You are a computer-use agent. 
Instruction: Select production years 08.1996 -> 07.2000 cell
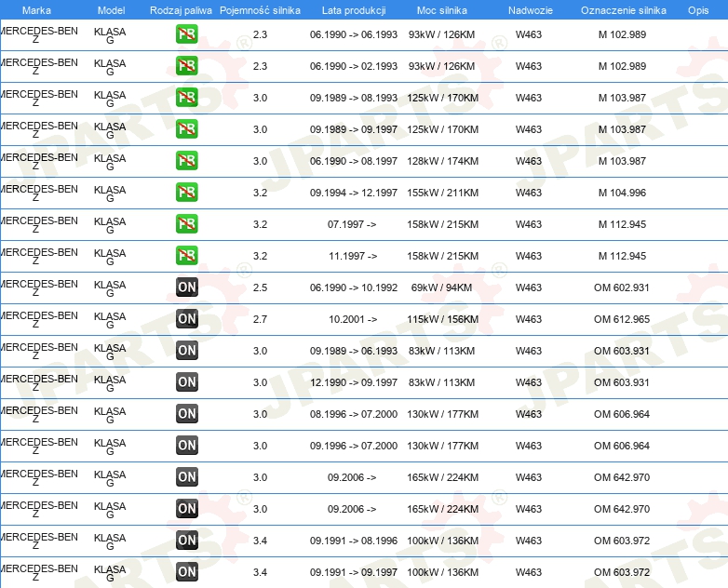(354, 414)
